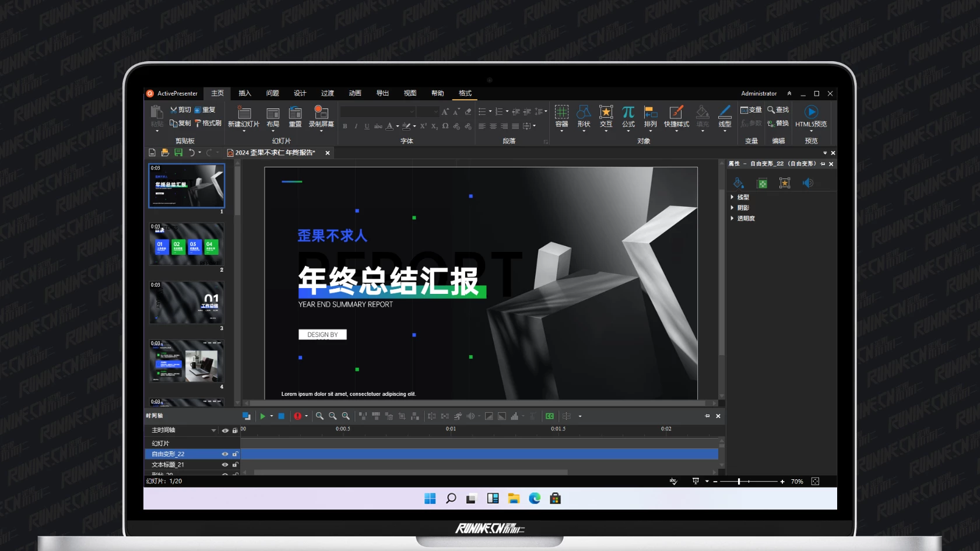Click the 录制屏幕 screen recording icon
The height and width of the screenshot is (551, 980).
(321, 113)
